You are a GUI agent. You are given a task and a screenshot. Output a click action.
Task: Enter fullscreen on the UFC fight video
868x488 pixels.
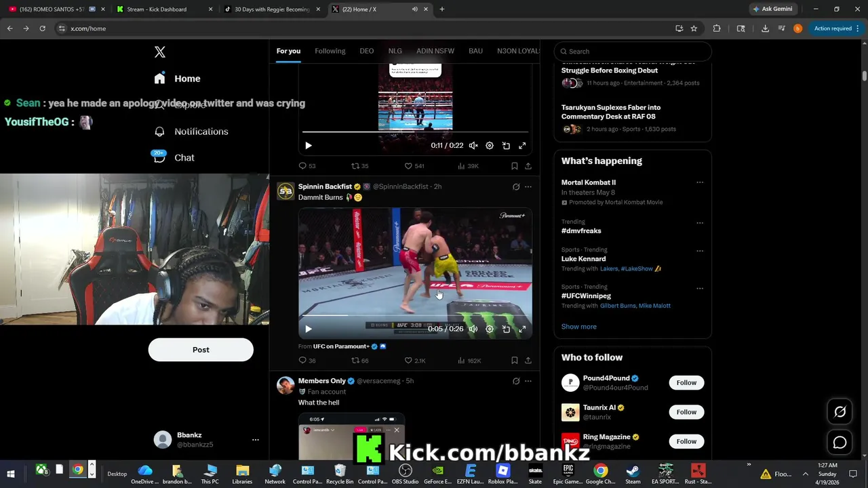[522, 329]
